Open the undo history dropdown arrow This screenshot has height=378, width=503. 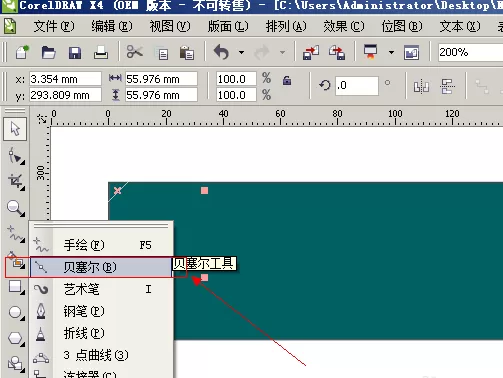tap(241, 53)
